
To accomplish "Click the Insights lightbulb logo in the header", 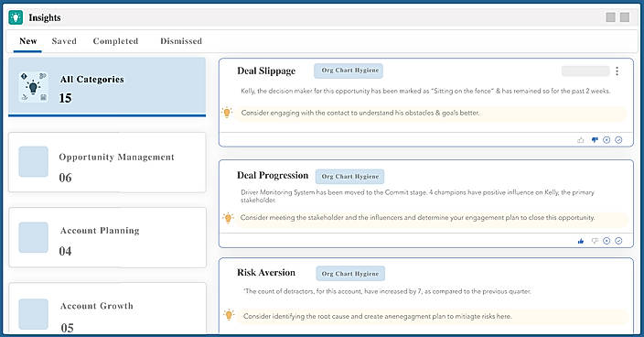I will [16, 17].
